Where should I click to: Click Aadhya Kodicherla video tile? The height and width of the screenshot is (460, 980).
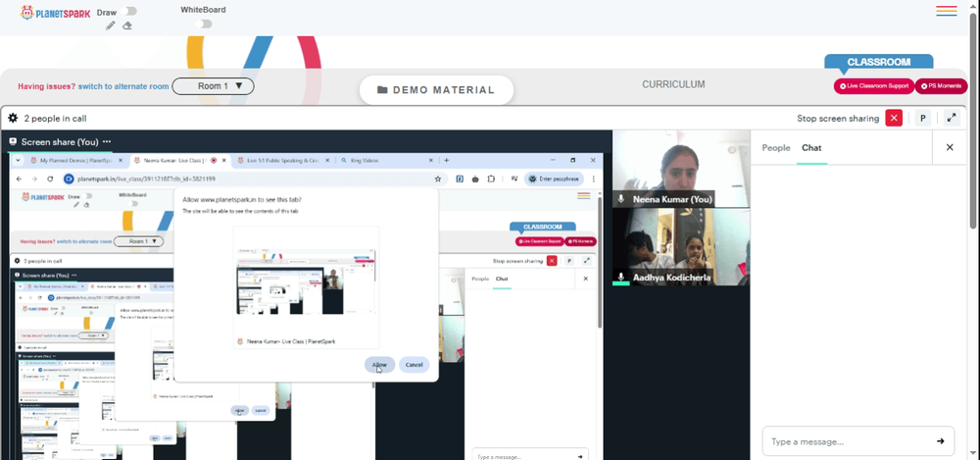click(x=681, y=246)
